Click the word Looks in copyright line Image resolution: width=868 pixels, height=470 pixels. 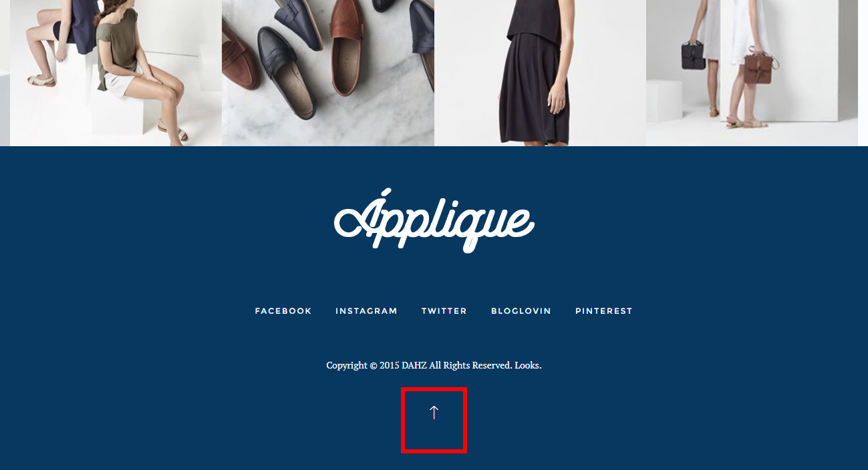coord(528,365)
